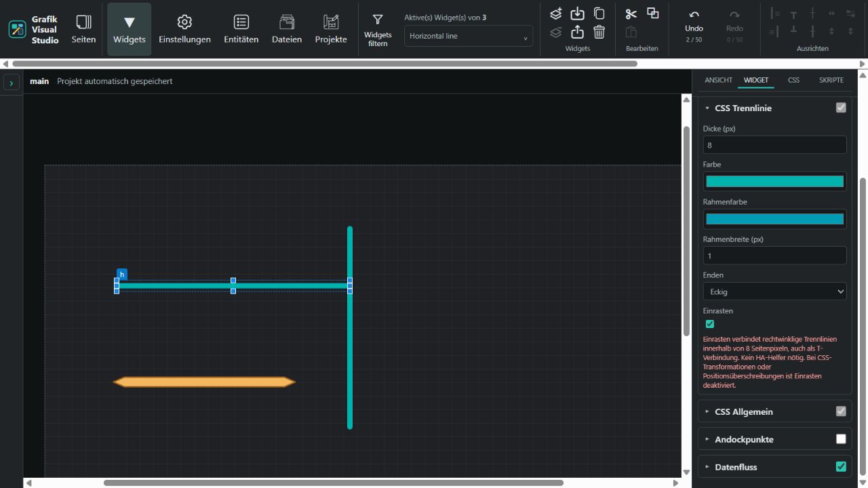Export widgets with the upload-tray icon
Screen dimensions: 868x488
577,32
